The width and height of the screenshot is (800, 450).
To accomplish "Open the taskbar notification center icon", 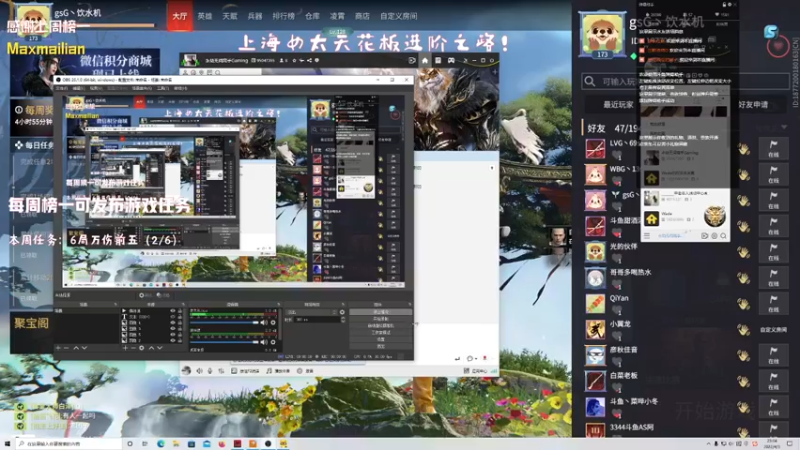I will 790,444.
